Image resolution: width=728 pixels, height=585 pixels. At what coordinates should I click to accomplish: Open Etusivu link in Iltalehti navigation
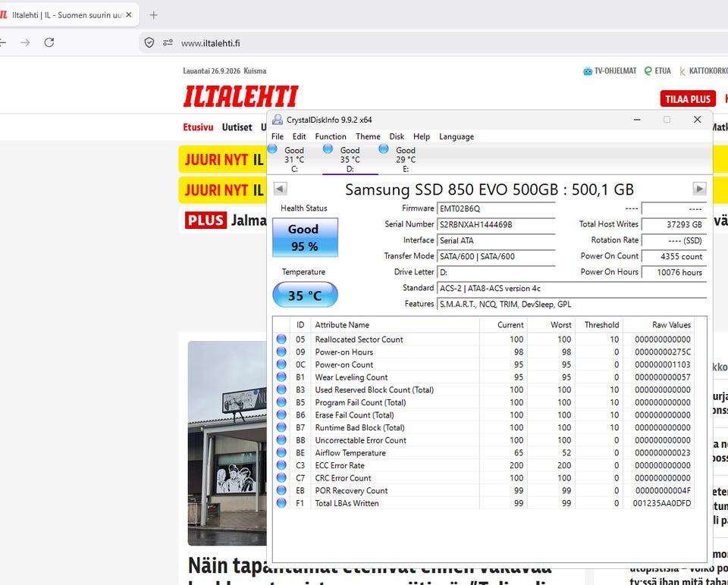[x=198, y=127]
